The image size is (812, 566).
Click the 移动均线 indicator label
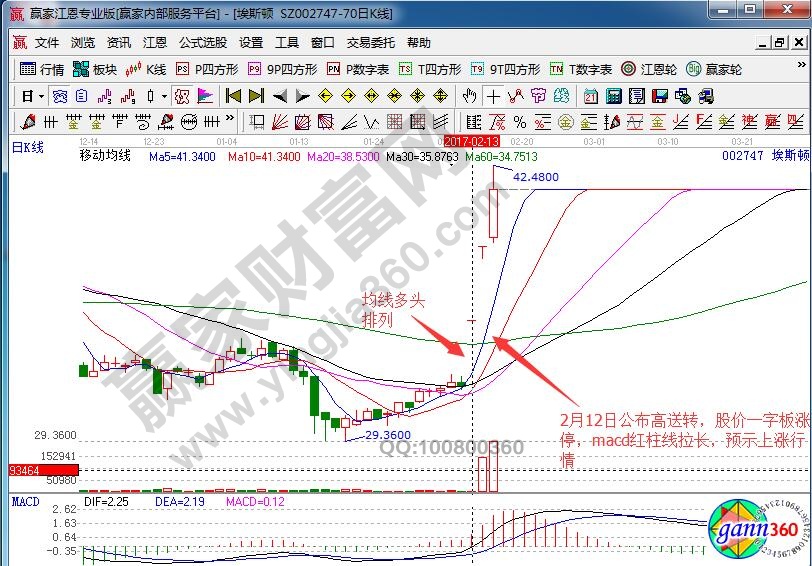click(105, 157)
